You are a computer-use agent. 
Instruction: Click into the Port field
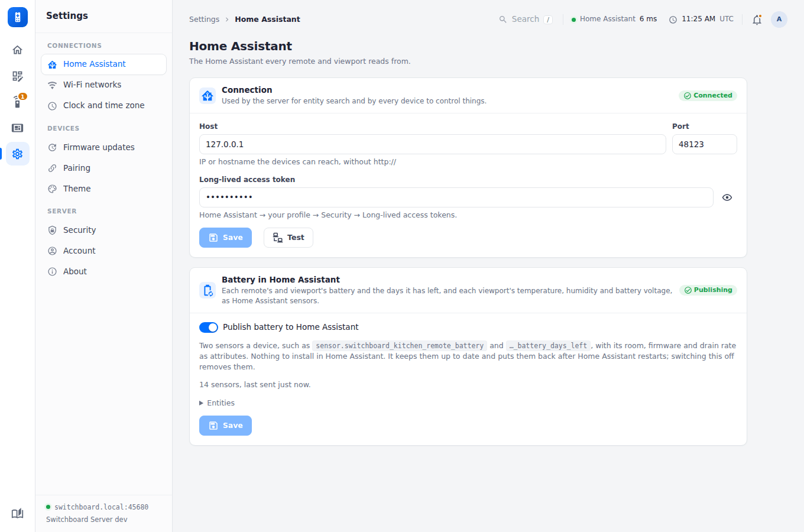pos(705,144)
